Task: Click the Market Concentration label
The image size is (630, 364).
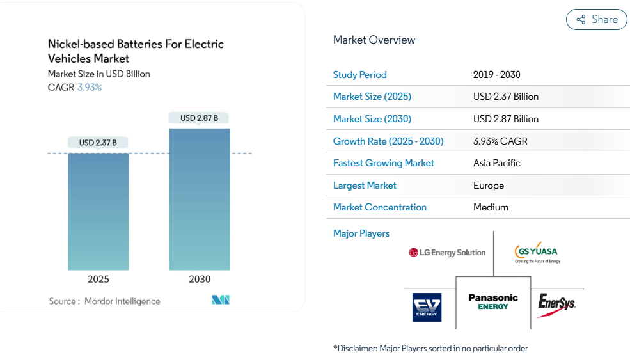Action: [x=379, y=207]
